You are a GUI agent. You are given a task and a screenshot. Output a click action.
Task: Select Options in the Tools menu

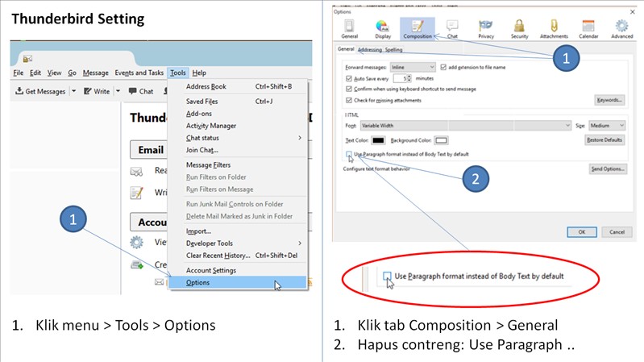point(238,282)
